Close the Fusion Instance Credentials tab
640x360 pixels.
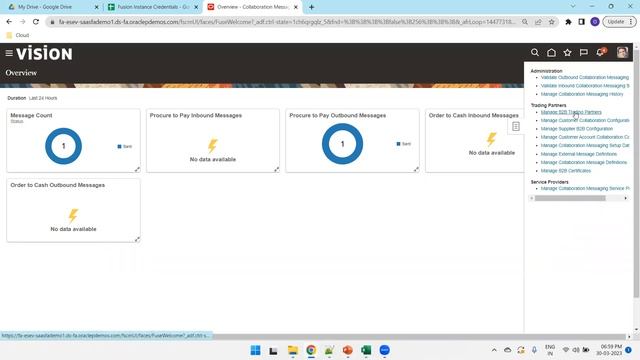(x=196, y=7)
